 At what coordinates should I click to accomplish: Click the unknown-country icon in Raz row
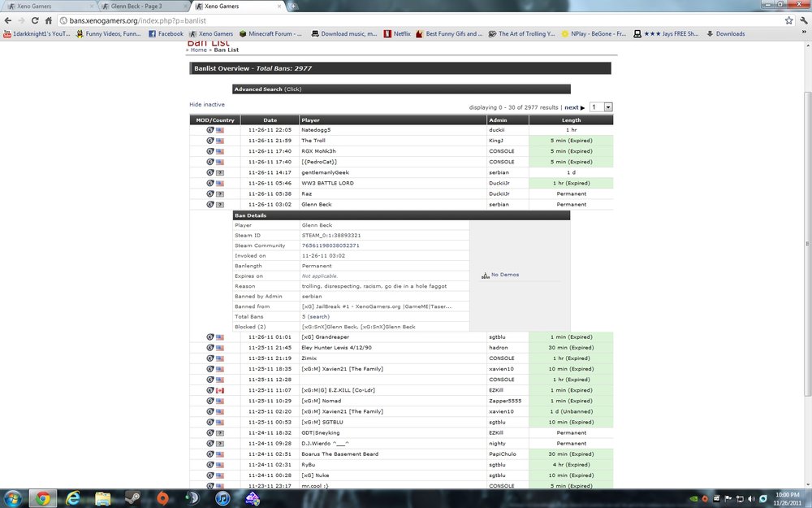[x=219, y=194]
